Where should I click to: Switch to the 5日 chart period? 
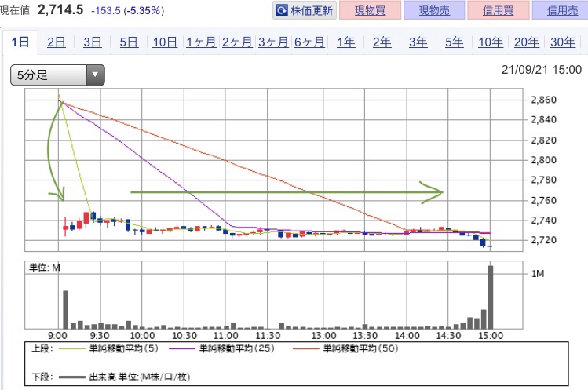pyautogui.click(x=129, y=42)
